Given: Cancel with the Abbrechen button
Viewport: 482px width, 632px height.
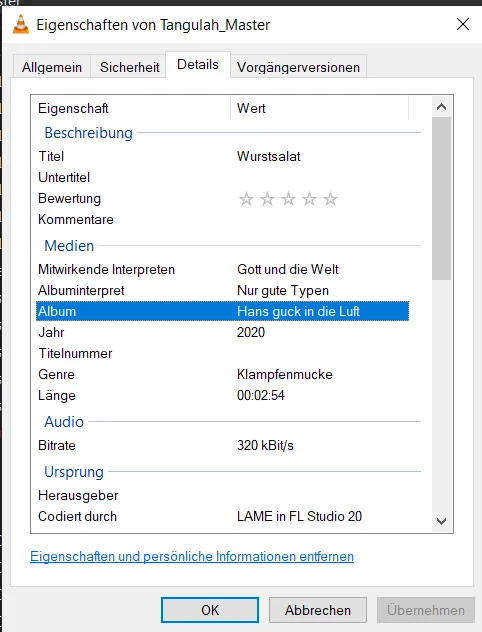Looking at the screenshot, I should point(318,610).
